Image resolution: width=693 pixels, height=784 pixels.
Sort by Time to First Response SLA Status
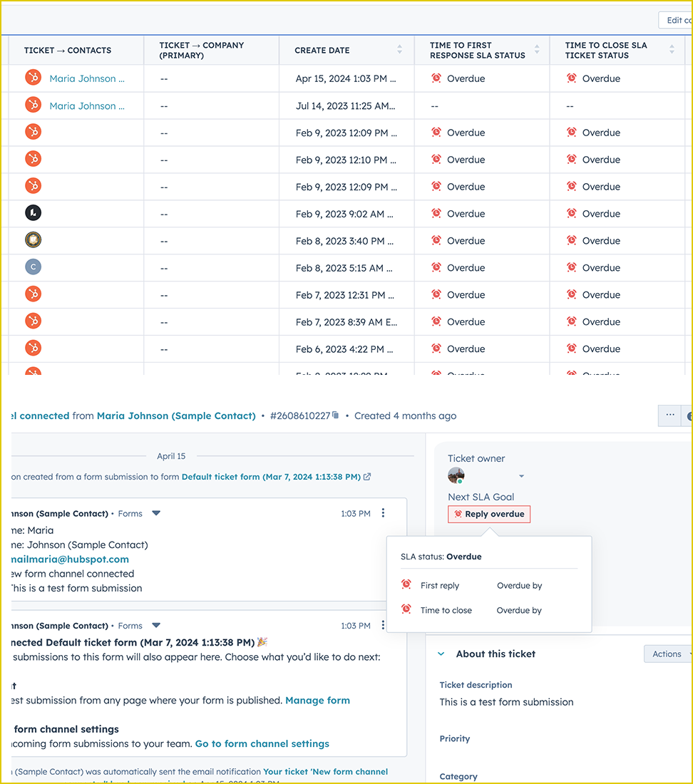(536, 50)
